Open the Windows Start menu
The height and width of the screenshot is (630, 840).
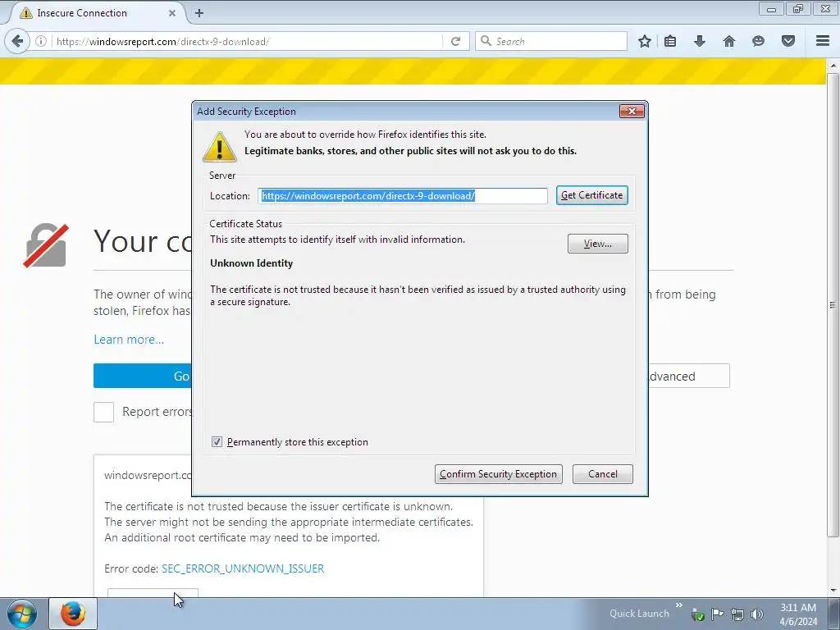[22, 614]
